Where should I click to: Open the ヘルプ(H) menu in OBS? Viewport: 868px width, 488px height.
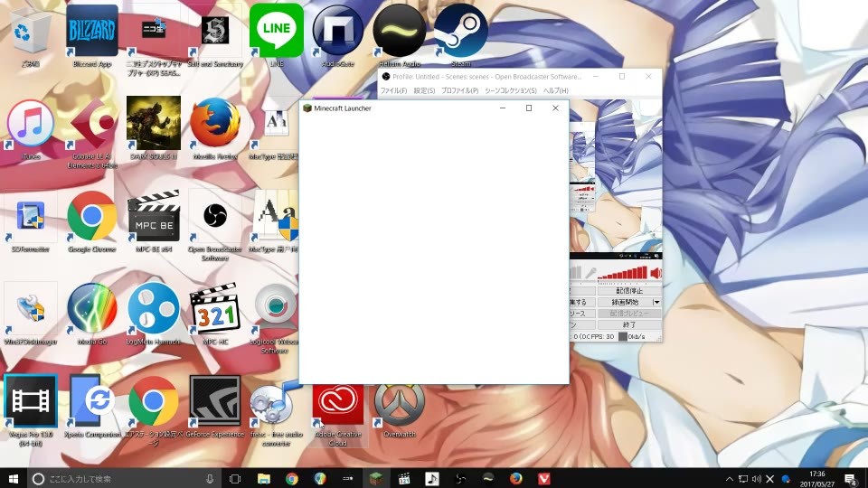click(x=555, y=90)
